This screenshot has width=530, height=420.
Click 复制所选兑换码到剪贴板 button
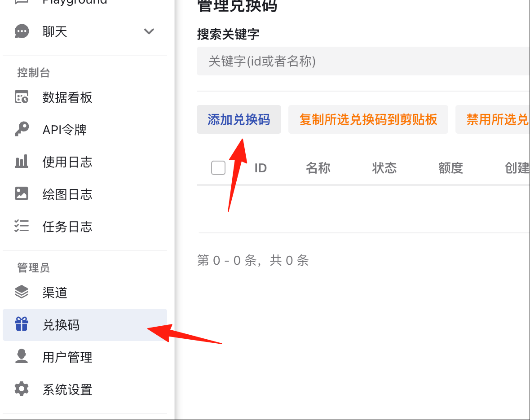[368, 119]
